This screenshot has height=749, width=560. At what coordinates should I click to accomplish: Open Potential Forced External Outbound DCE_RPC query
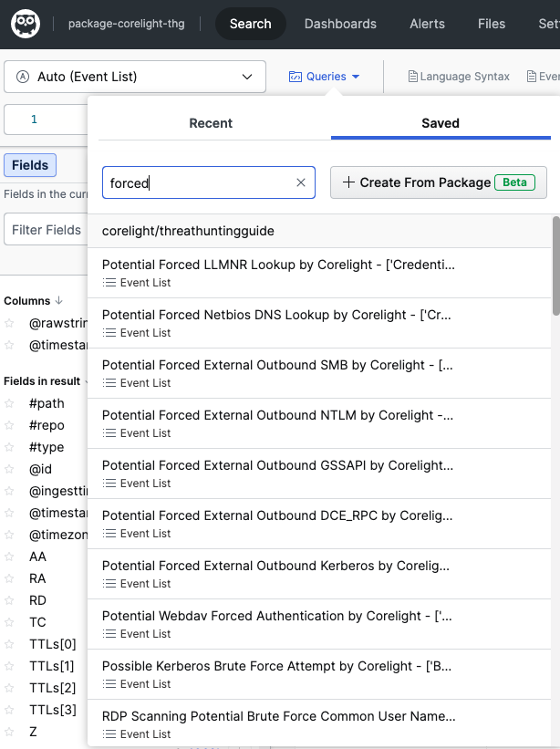click(319, 524)
